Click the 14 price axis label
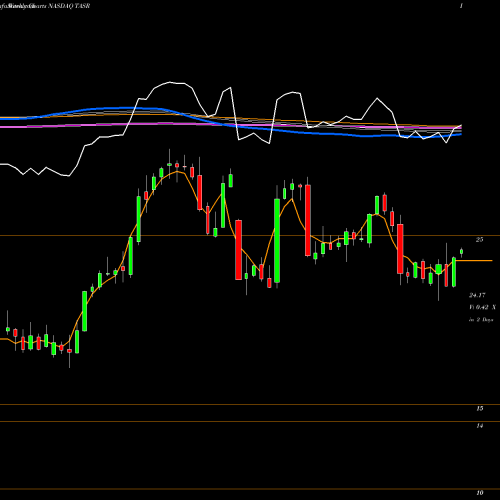 click(479, 426)
